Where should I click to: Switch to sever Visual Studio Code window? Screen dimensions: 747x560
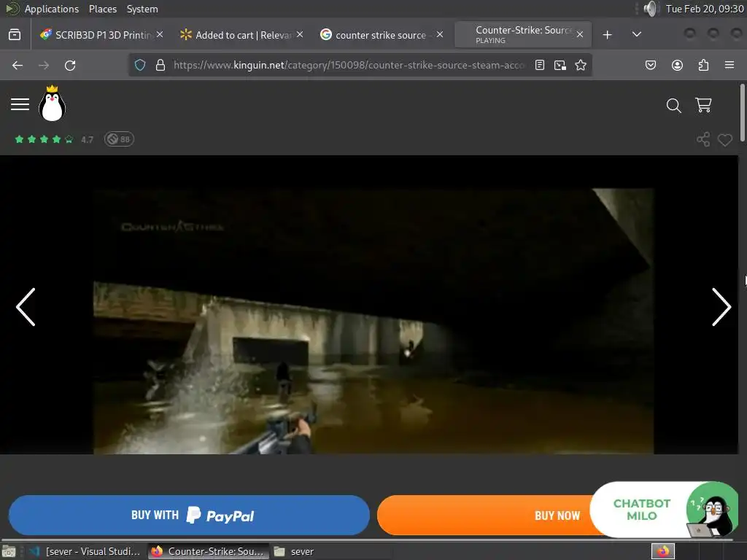pyautogui.click(x=85, y=551)
